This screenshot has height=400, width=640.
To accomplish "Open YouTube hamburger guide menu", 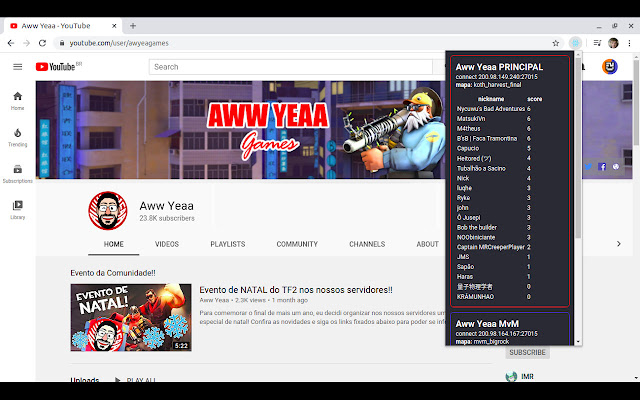I will [18, 67].
